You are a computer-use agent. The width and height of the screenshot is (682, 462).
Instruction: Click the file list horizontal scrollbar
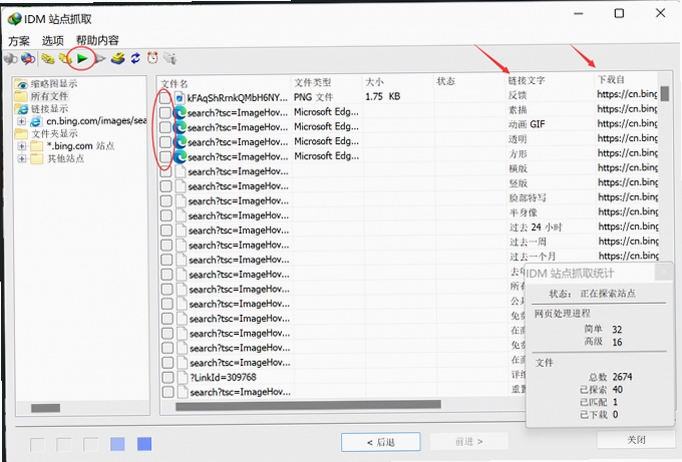pyautogui.click(x=308, y=405)
